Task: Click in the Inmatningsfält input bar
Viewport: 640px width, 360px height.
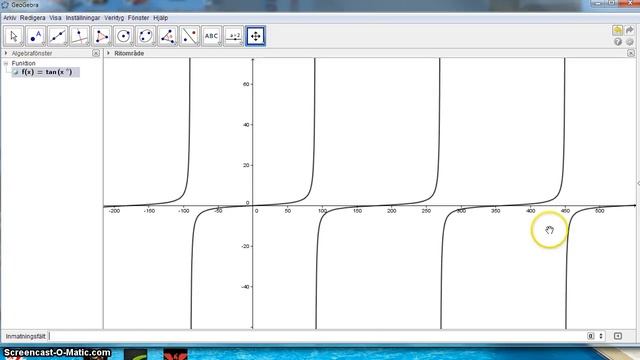Action: coord(316,336)
